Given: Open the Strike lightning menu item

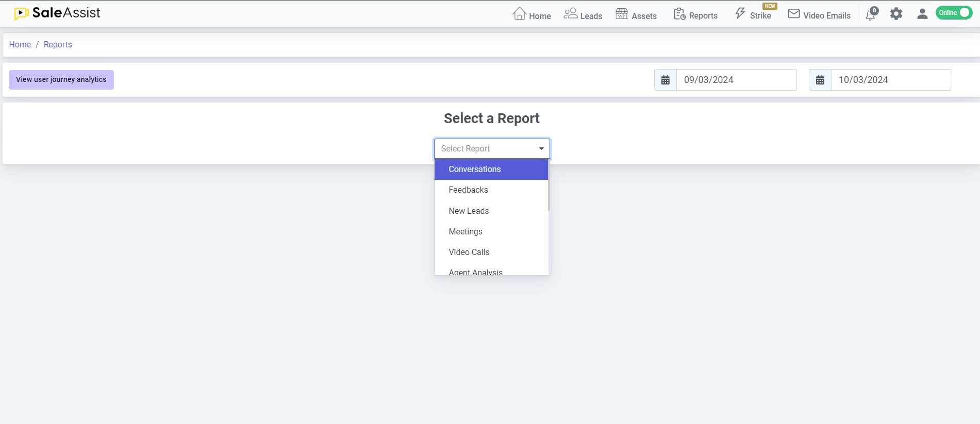Looking at the screenshot, I should click(x=753, y=14).
